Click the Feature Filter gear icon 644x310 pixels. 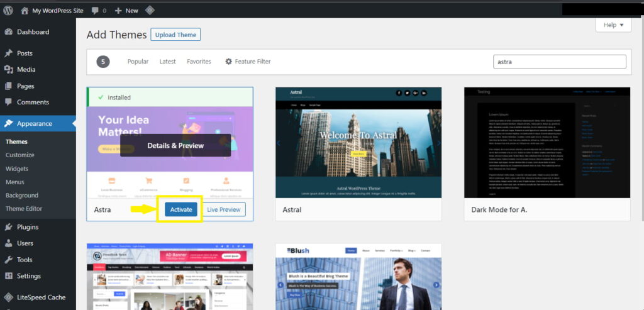click(x=229, y=62)
